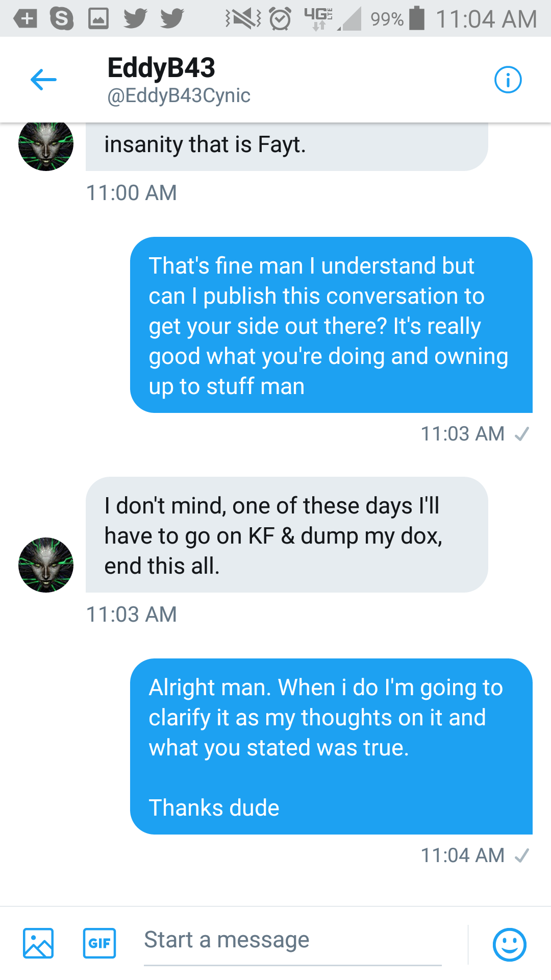Image resolution: width=551 pixels, height=980 pixels.
Task: Select the 'Thanks dude' message bubble
Action: [x=331, y=746]
